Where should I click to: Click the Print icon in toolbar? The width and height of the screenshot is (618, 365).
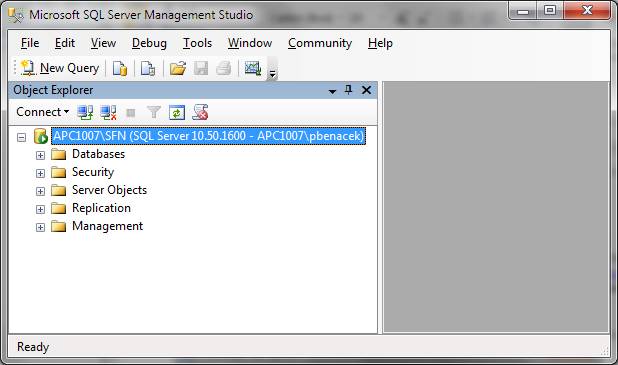click(223, 68)
